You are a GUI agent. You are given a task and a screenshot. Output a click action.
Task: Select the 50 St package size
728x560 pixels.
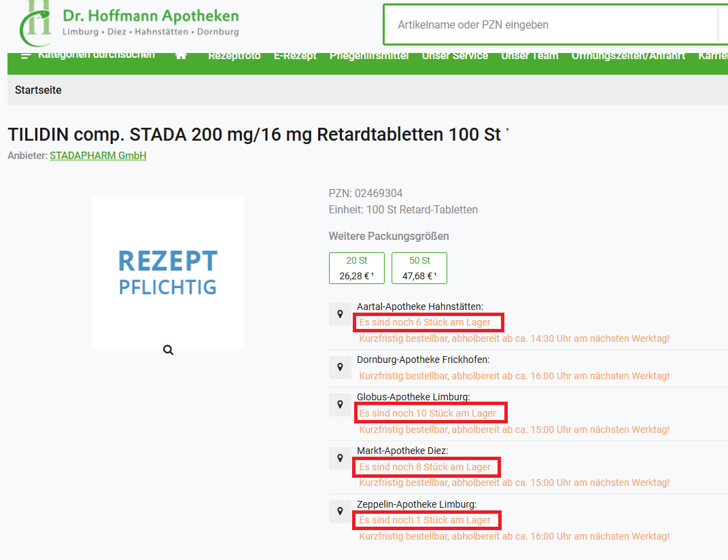419,268
